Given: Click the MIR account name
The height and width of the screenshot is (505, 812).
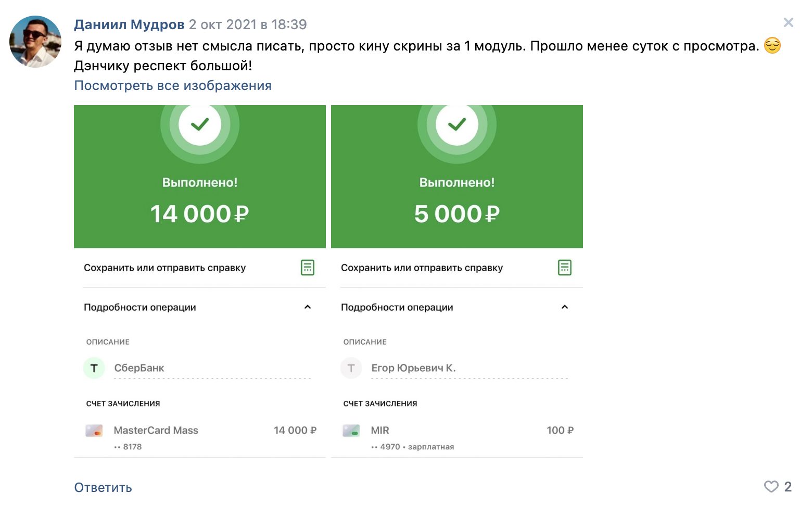Looking at the screenshot, I should point(380,431).
